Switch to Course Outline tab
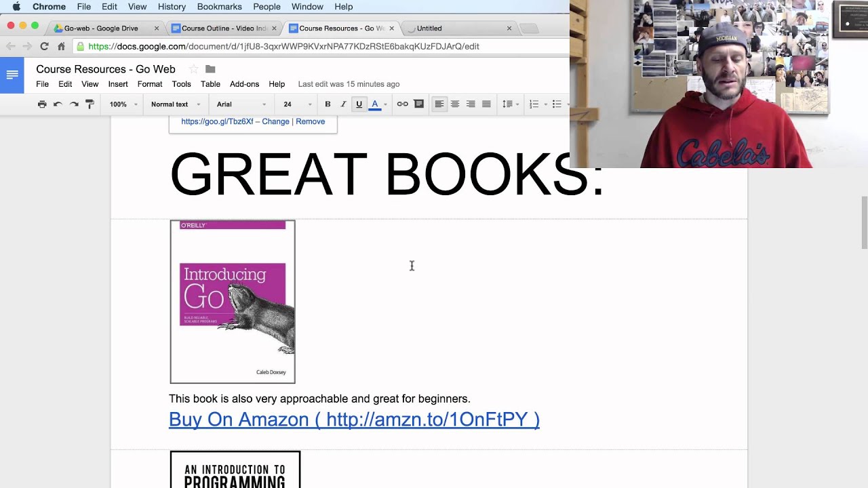The height and width of the screenshot is (488, 868). click(x=224, y=28)
